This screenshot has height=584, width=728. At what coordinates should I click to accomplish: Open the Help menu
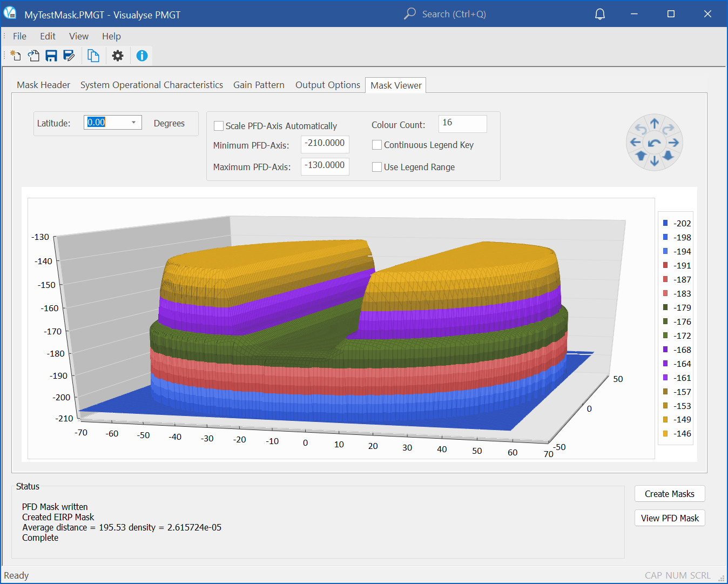point(111,36)
